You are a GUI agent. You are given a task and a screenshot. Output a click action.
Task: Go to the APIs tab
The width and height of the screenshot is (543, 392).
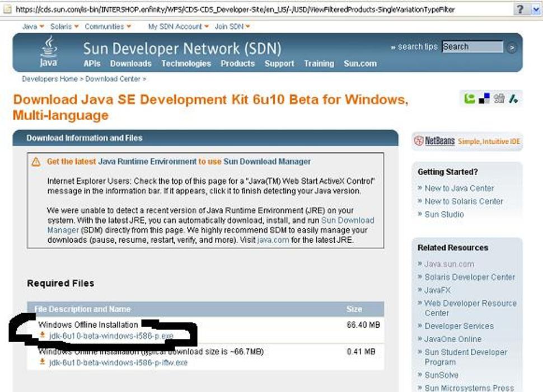[x=92, y=64]
